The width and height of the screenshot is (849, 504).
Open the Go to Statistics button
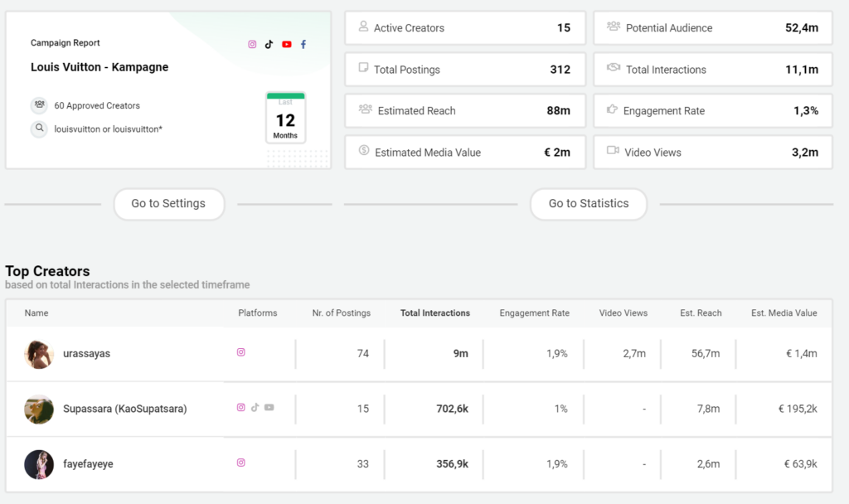tap(589, 204)
